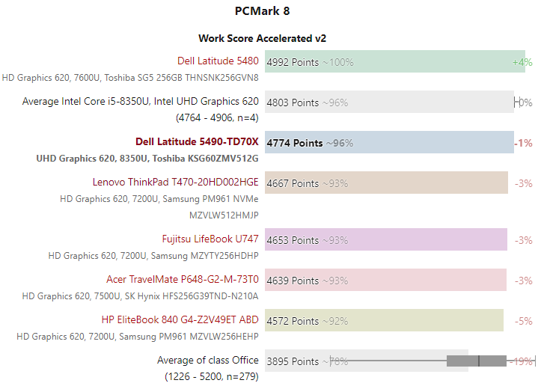Click the blue 4774 Points bar

389,142
